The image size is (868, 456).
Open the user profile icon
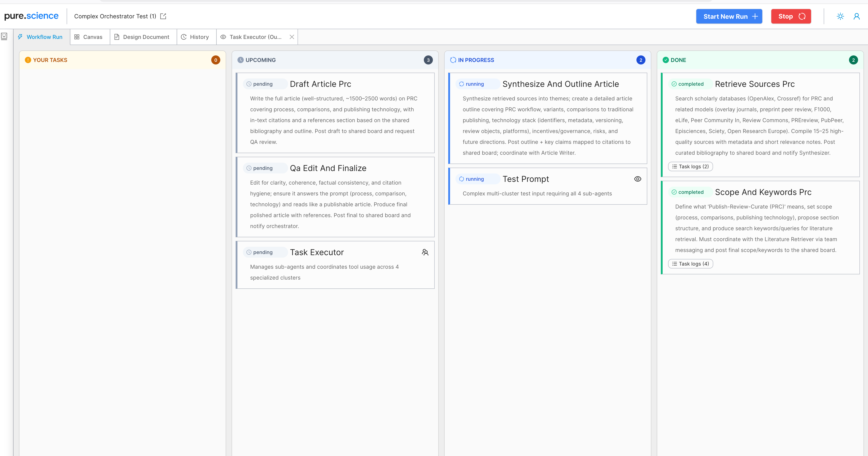click(856, 16)
